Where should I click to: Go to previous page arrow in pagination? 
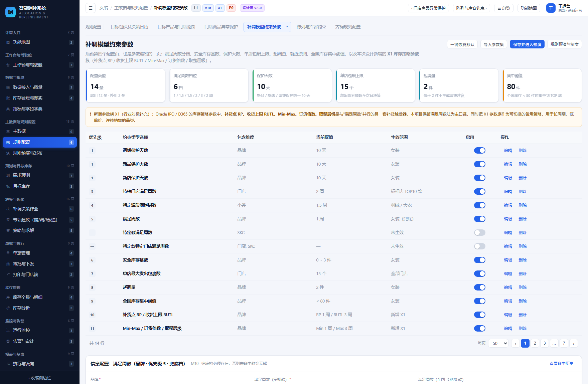pos(516,343)
